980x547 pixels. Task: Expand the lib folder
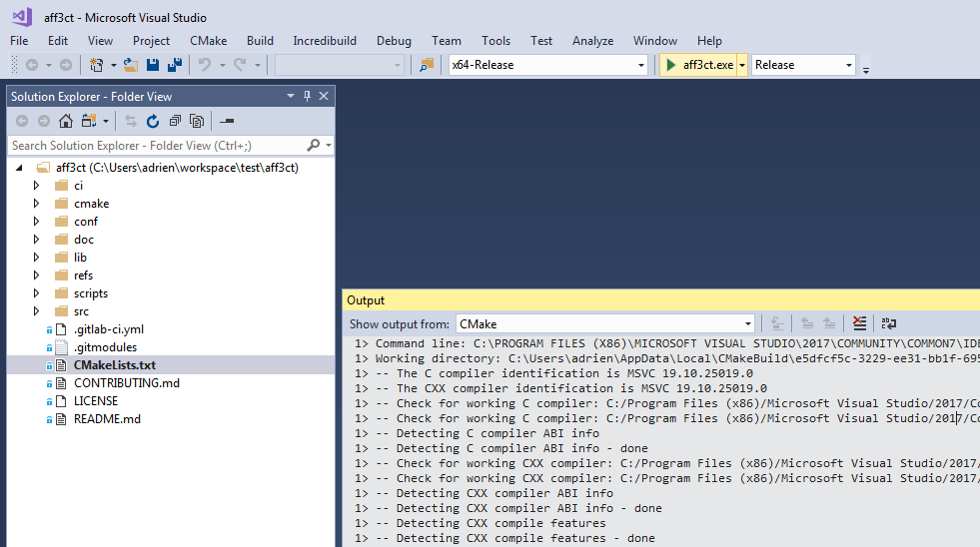pyautogui.click(x=36, y=258)
